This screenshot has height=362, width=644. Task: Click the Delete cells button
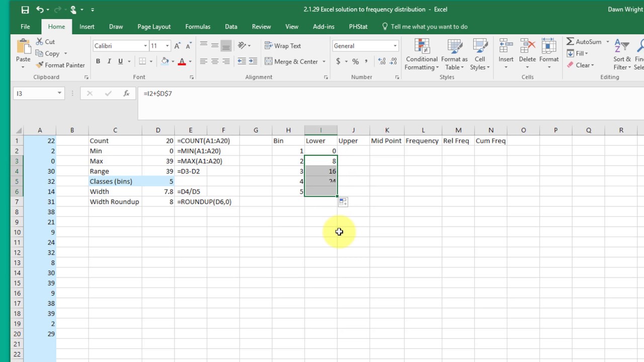(527, 54)
